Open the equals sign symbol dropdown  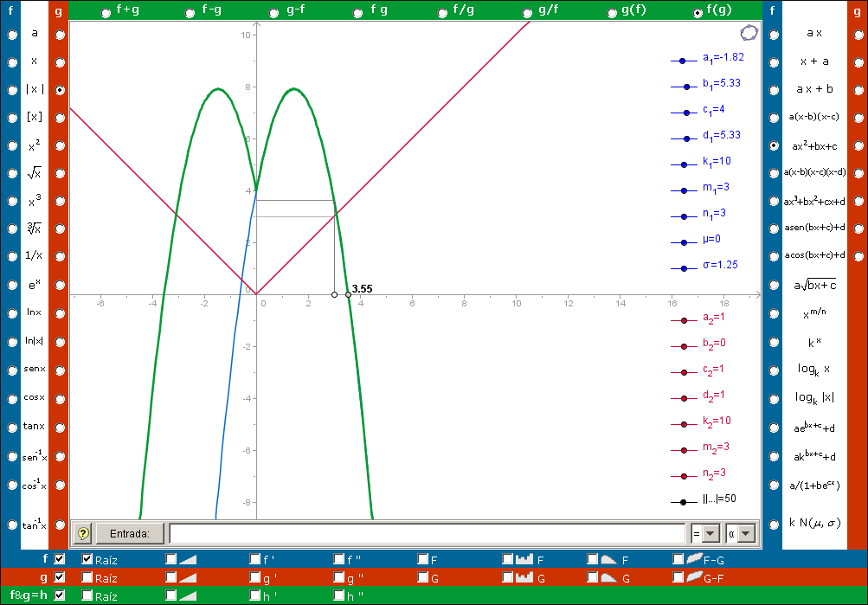click(706, 534)
